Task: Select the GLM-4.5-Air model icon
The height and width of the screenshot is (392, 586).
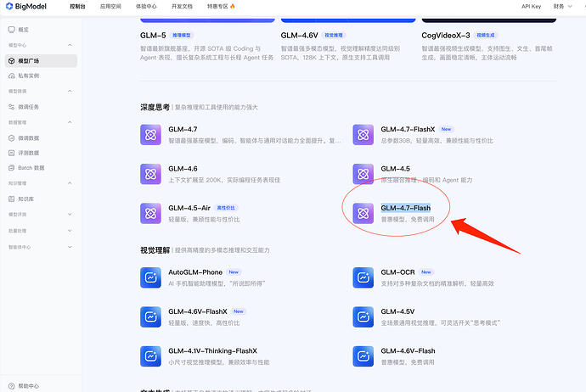Action: [150, 214]
